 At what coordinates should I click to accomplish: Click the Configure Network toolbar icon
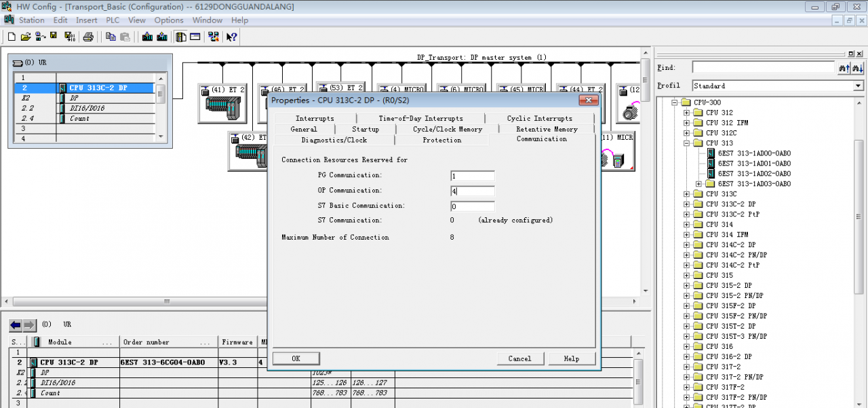[x=214, y=37]
